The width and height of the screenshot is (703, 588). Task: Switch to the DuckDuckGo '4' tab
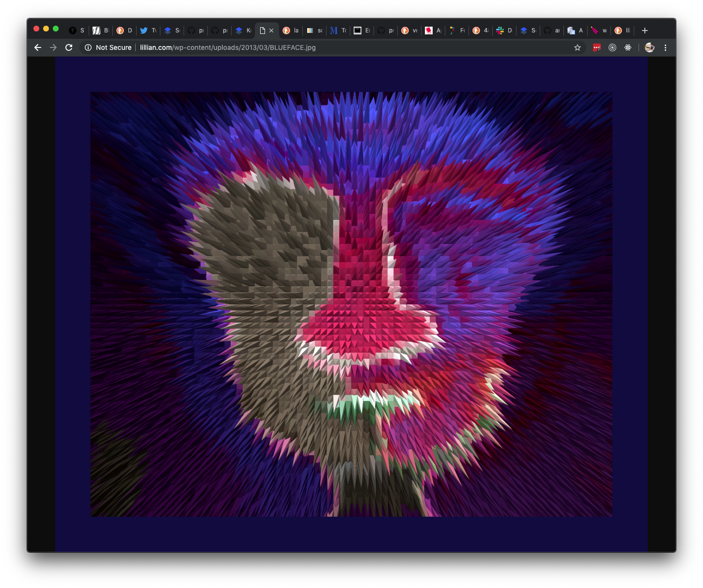click(481, 31)
